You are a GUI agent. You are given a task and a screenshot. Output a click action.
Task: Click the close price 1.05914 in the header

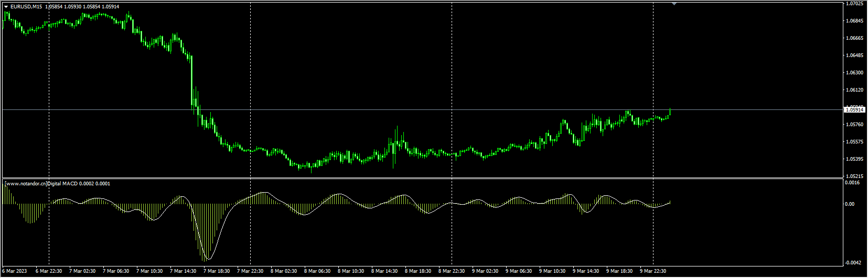click(110, 7)
